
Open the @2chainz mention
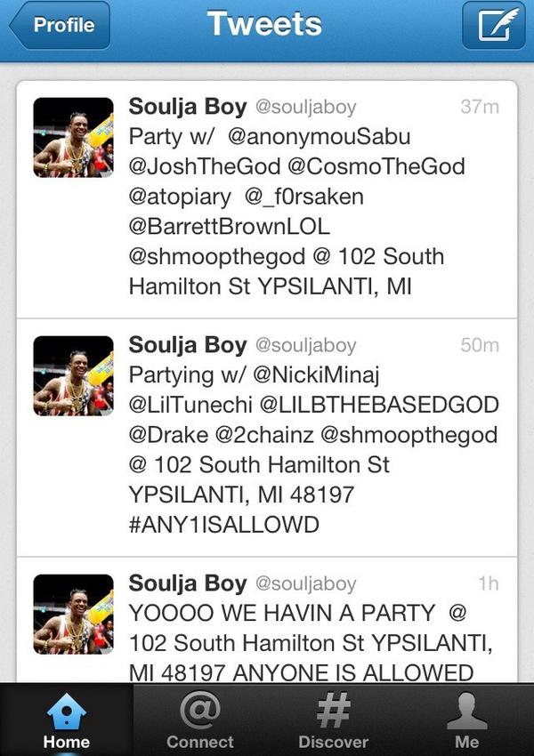coord(264,435)
